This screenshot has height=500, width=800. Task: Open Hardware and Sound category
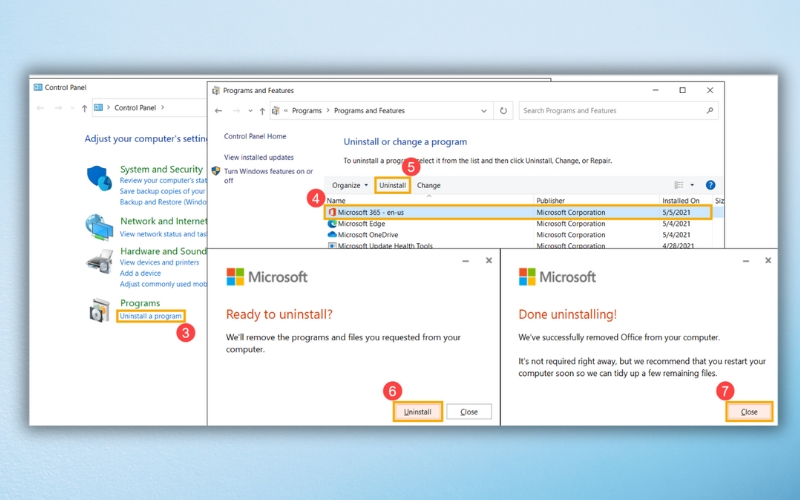tap(163, 251)
